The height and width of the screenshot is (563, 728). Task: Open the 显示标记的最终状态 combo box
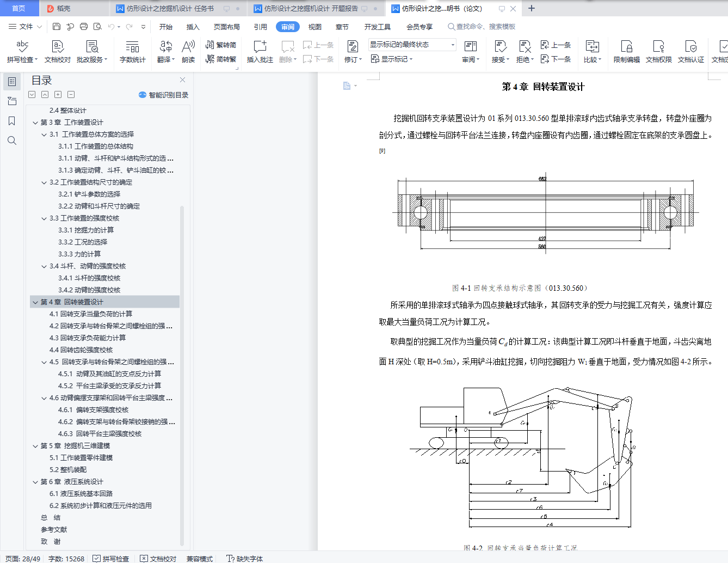click(x=412, y=45)
